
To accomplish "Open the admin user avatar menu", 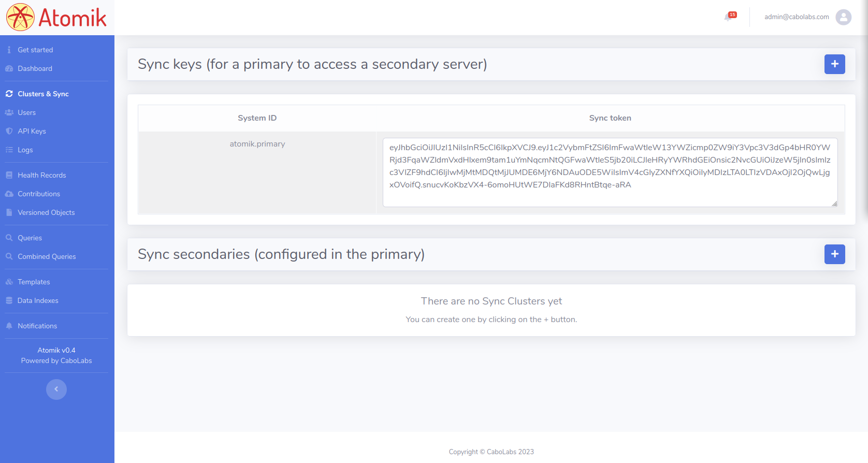I will click(x=843, y=17).
